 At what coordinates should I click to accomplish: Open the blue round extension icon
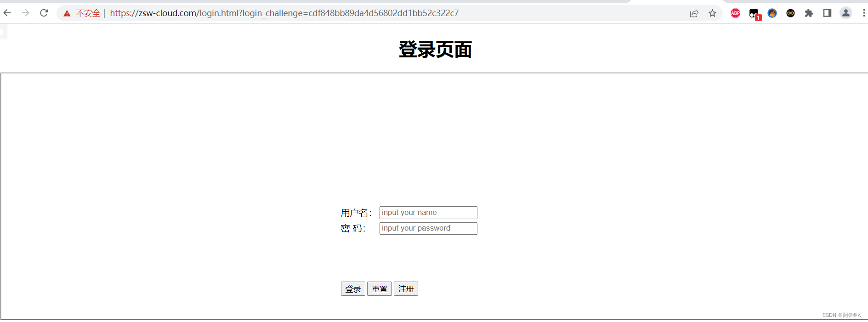coord(772,13)
